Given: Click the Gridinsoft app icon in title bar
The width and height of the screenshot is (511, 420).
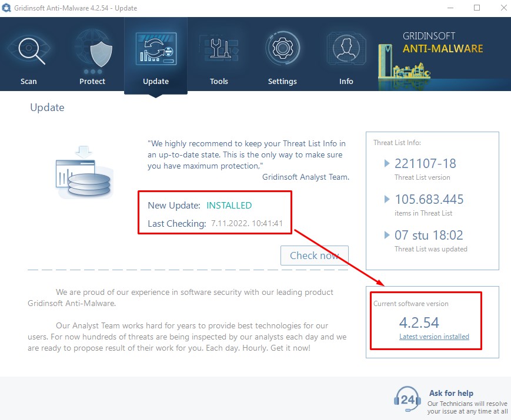Looking at the screenshot, I should [6, 8].
